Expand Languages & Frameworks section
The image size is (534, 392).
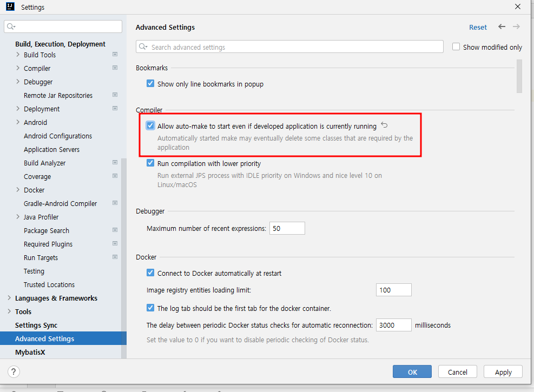coord(9,298)
